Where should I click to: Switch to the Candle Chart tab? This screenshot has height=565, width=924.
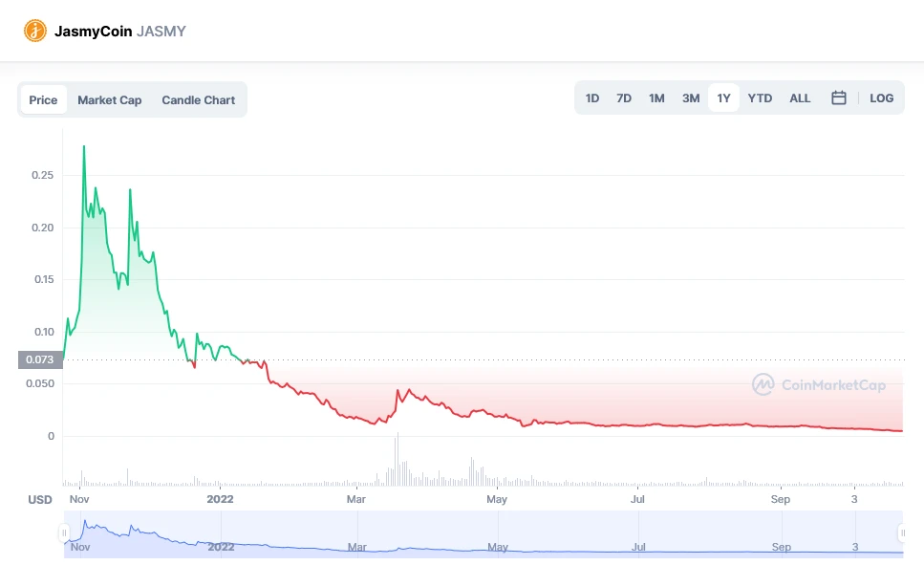[198, 99]
